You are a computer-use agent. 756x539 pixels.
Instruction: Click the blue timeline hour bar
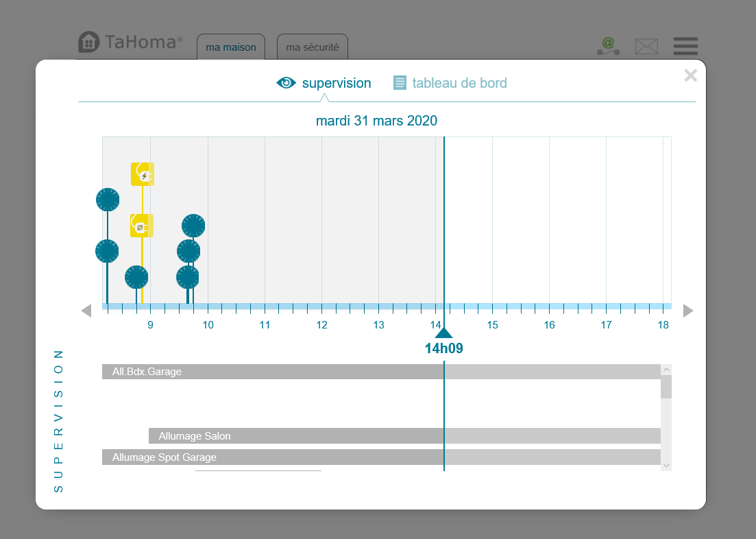(x=387, y=307)
